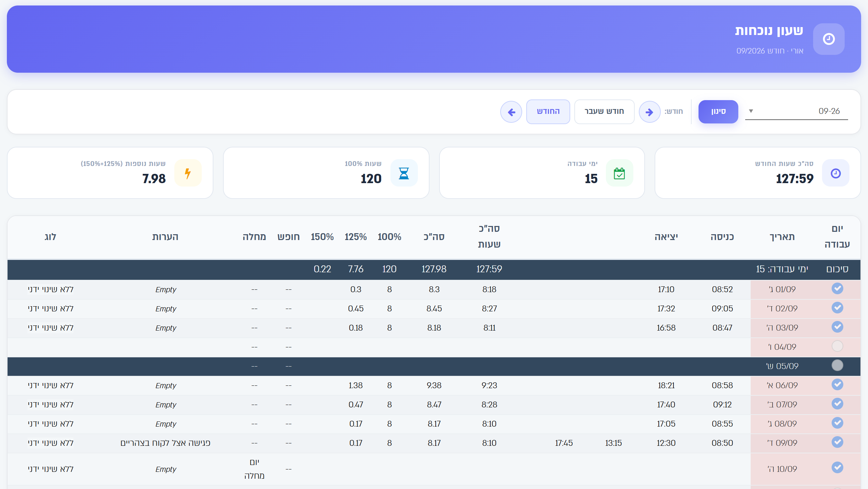Toggle work day checkbox for 08/09

837,423
